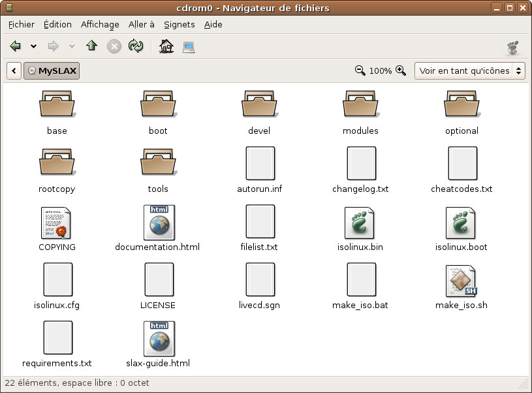The height and width of the screenshot is (393, 532).
Task: Expand the forward history dropdown arrow
Action: pos(72,46)
